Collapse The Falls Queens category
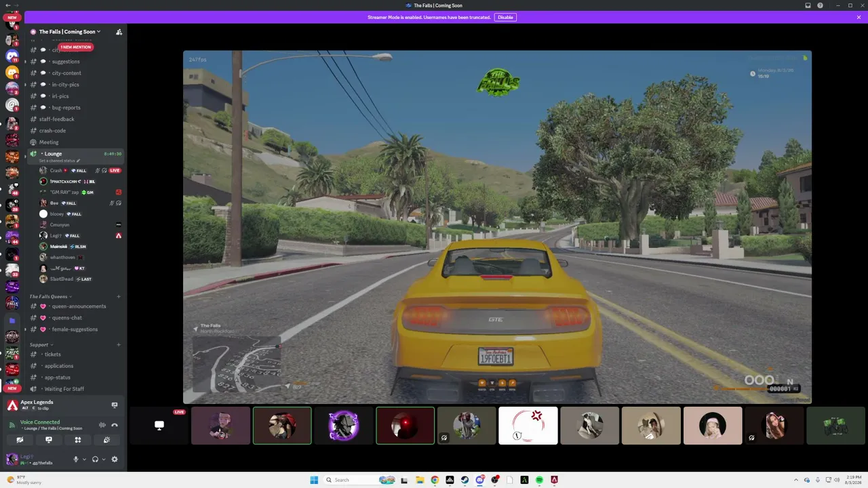The height and width of the screenshot is (488, 868). coord(50,297)
